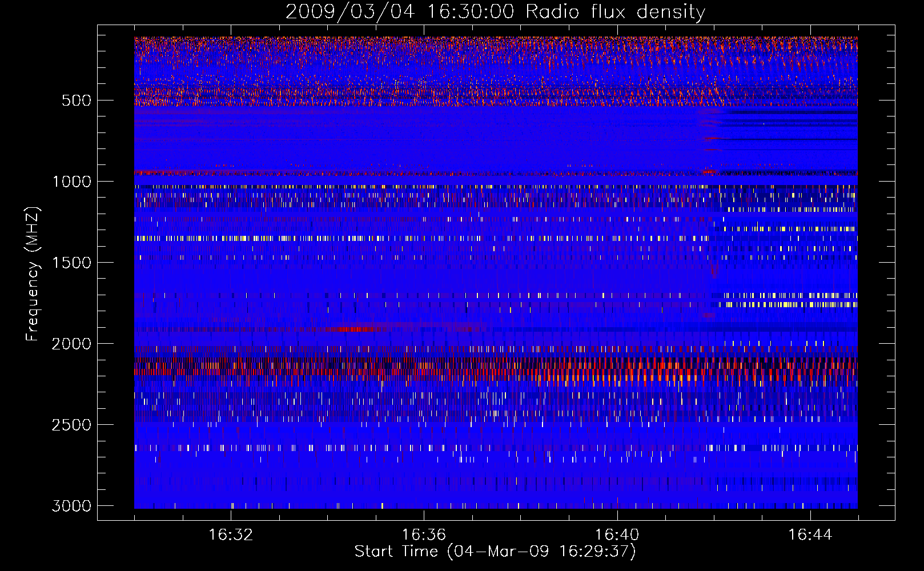Click the 16:32 time tick label
The height and width of the screenshot is (571, 924).
pyautogui.click(x=231, y=535)
